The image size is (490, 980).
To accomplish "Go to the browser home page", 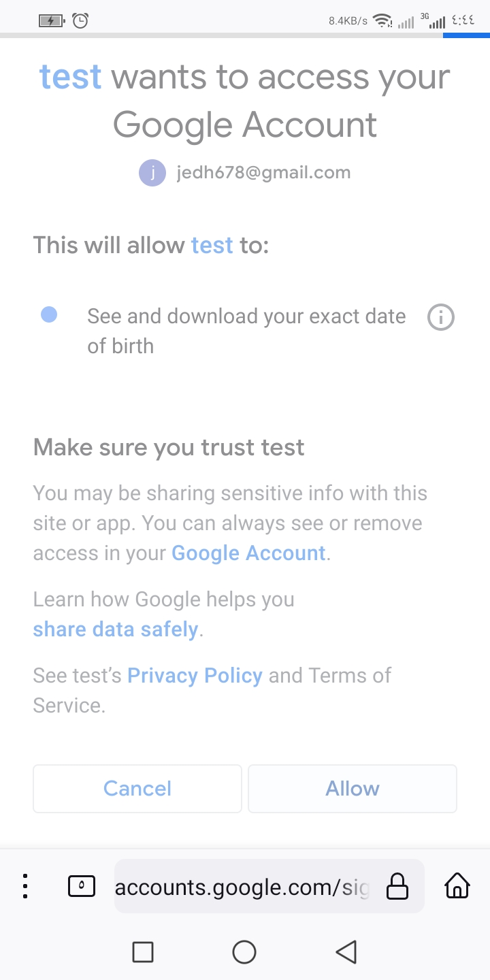I will pyautogui.click(x=457, y=886).
